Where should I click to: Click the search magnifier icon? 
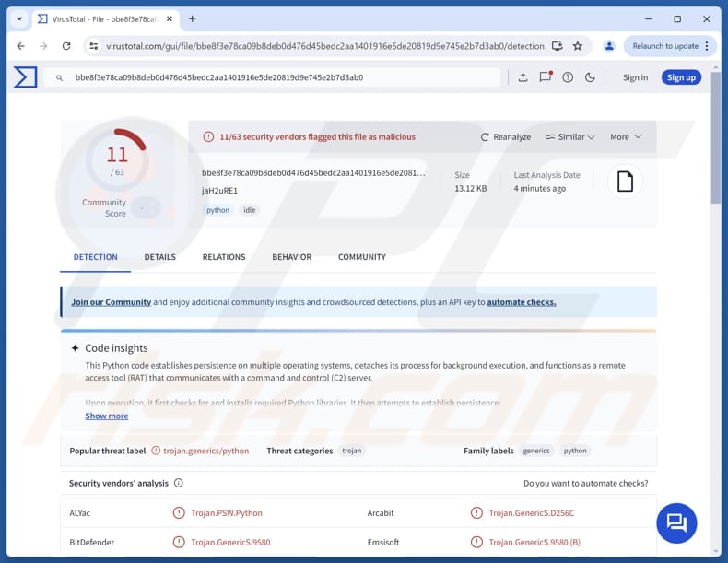tap(59, 78)
